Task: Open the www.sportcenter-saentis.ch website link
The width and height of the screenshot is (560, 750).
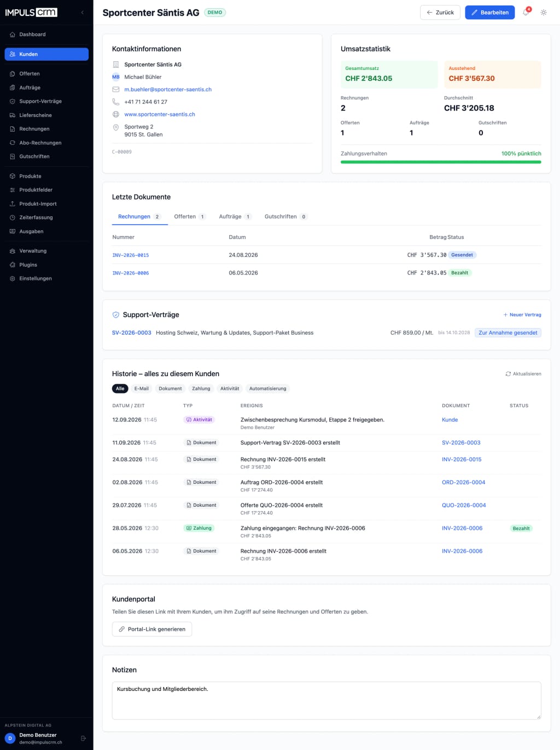Action: click(160, 114)
